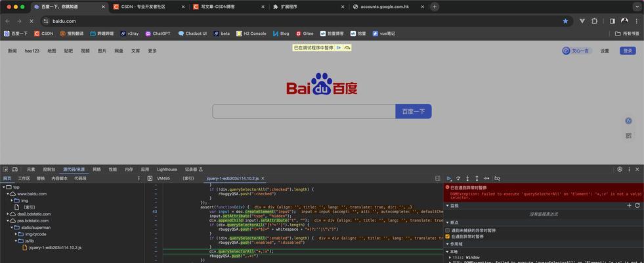Open the Baidu QR code side icon
This screenshot has height=263, width=644.
(628, 135)
